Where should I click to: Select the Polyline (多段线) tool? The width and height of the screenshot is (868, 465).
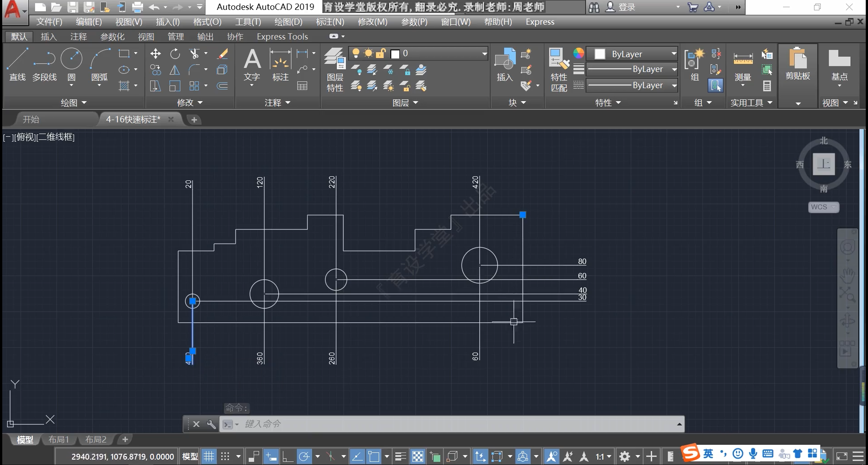tap(45, 64)
